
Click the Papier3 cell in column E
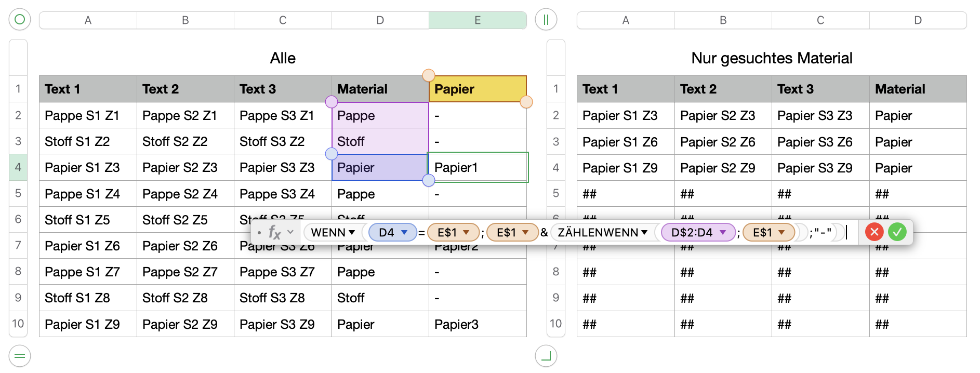pos(477,324)
